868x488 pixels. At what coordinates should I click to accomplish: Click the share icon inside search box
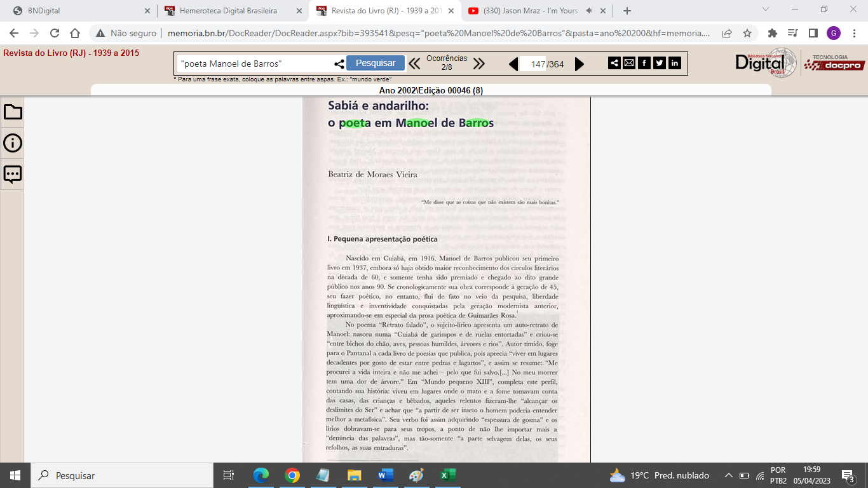(x=339, y=64)
